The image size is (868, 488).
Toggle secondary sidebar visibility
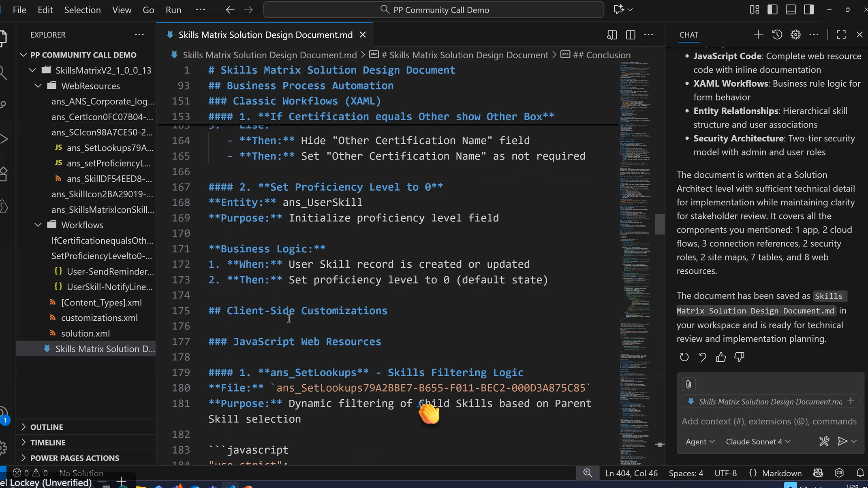(809, 10)
